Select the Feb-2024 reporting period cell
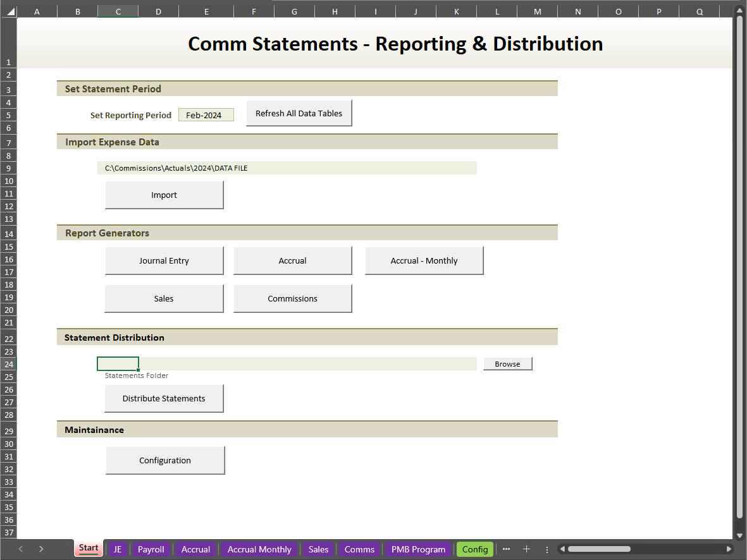 pyautogui.click(x=206, y=114)
